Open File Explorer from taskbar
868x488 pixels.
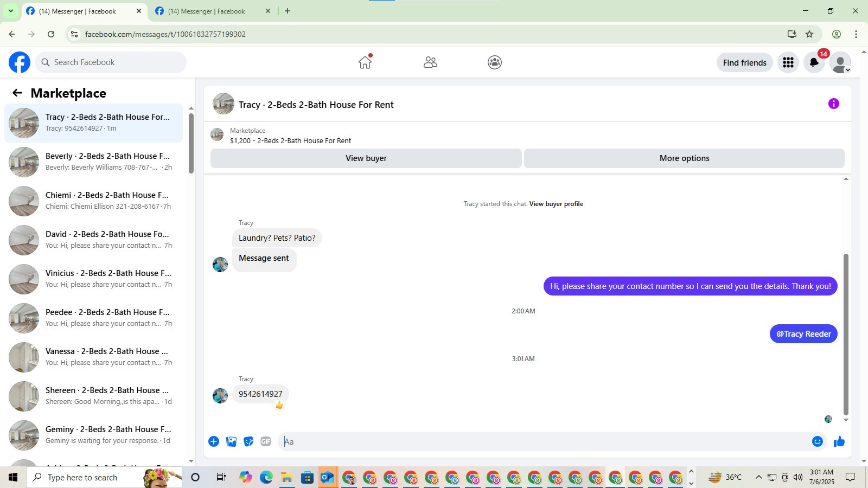tap(287, 477)
